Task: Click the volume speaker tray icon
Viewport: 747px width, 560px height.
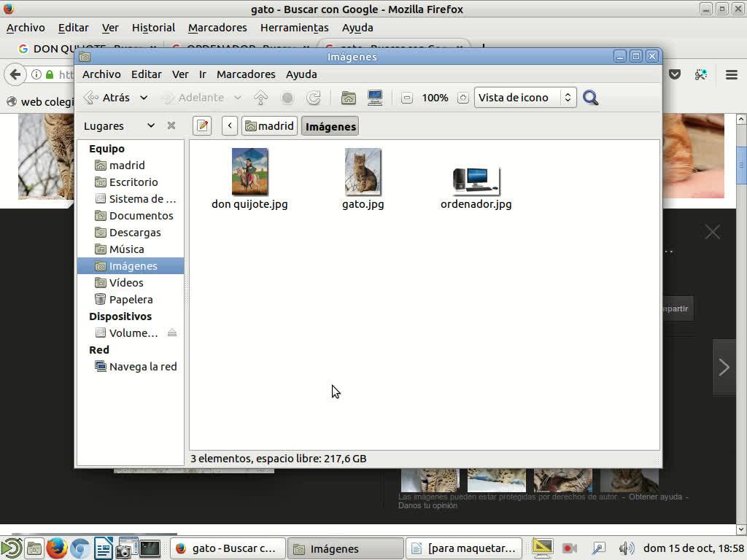Action: [x=626, y=548]
